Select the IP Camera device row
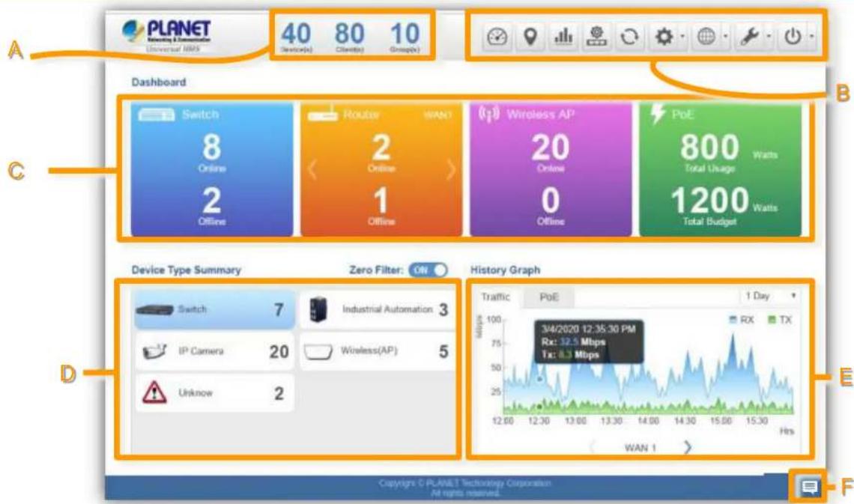The height and width of the screenshot is (504, 854). pos(214,352)
